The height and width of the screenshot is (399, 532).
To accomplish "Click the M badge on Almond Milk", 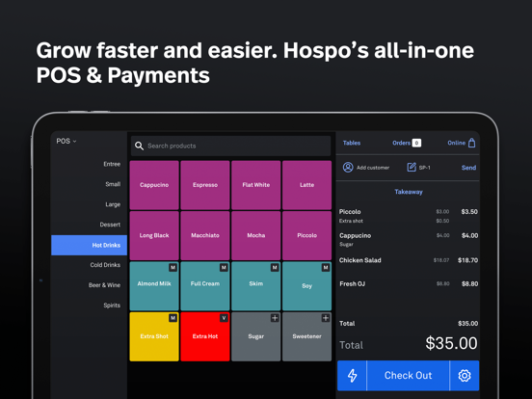I will tap(173, 267).
